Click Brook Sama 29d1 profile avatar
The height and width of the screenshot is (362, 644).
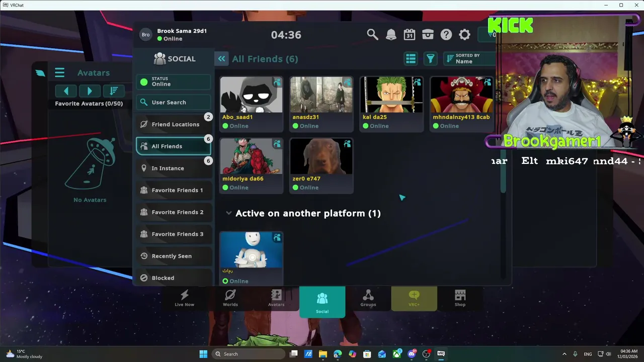tap(145, 35)
